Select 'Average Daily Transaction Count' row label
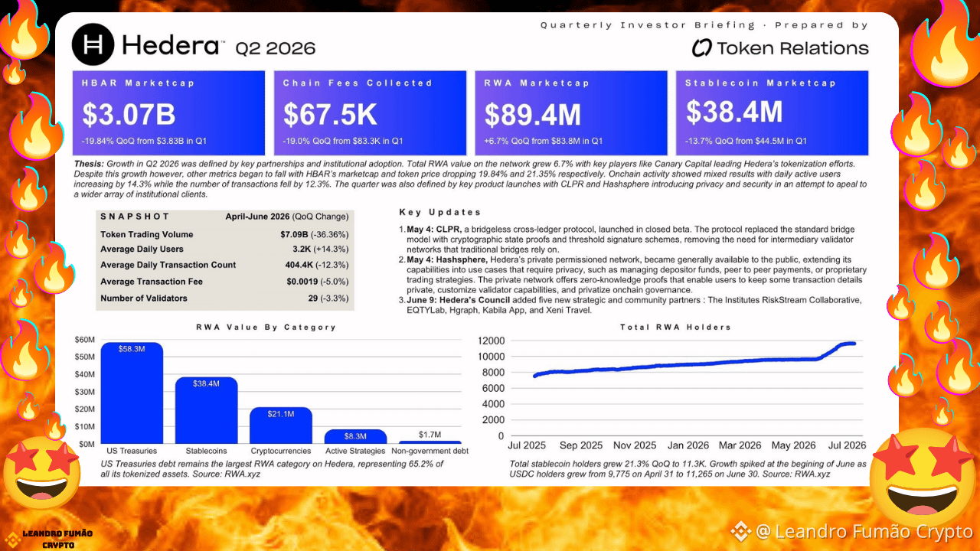The width and height of the screenshot is (980, 551). pos(168,265)
